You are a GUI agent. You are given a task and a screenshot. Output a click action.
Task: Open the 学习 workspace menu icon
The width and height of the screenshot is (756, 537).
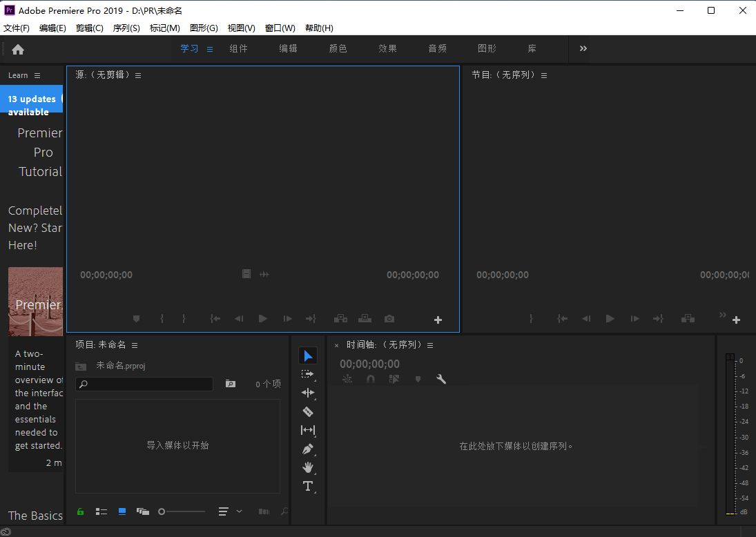[x=210, y=49]
